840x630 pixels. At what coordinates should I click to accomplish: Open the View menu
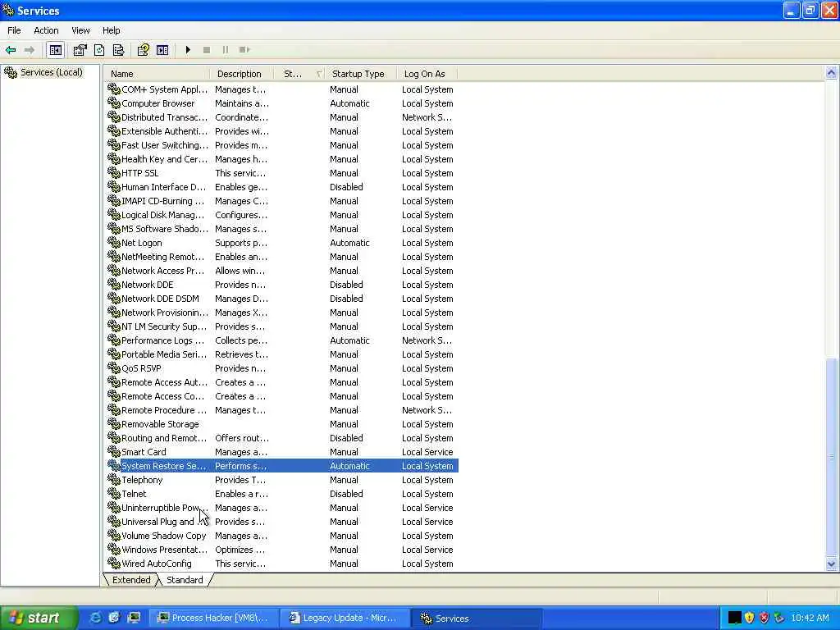click(80, 30)
